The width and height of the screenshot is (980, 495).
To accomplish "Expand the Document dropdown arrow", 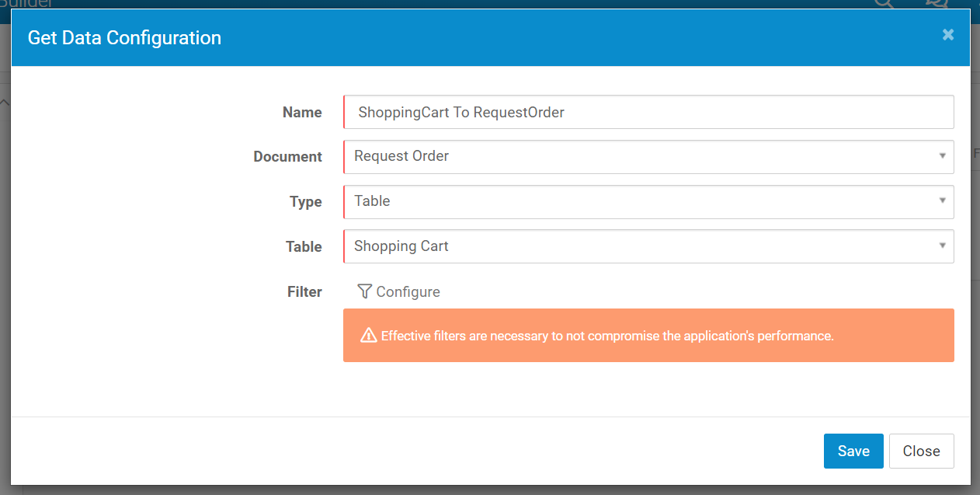I will pos(942,156).
